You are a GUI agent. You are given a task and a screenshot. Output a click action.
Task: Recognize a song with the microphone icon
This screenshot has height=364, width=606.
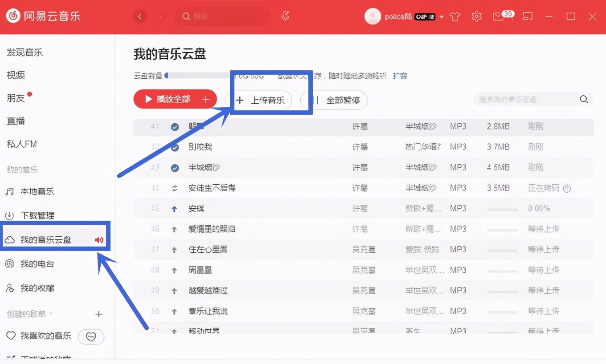coord(285,16)
